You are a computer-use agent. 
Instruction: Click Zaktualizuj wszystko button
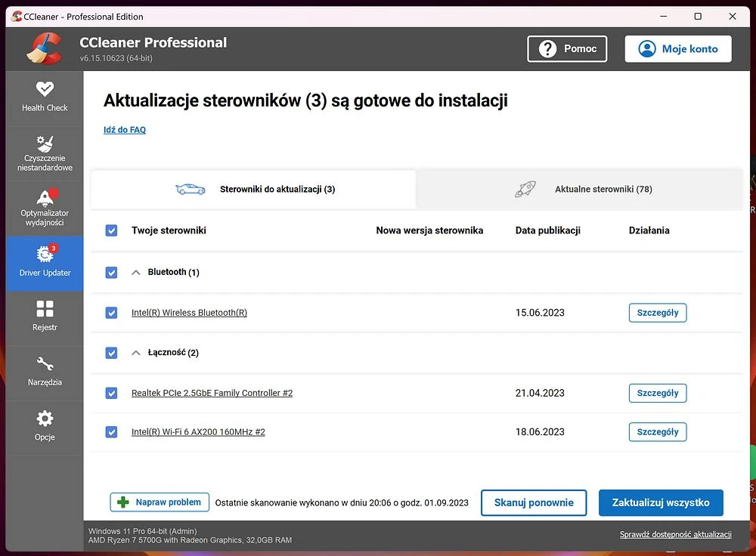click(661, 502)
